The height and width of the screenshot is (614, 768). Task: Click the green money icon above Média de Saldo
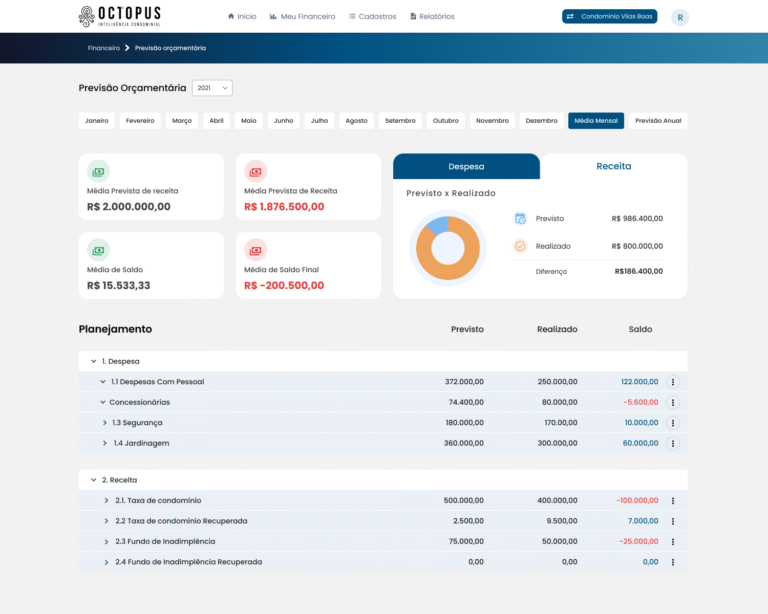point(98,250)
